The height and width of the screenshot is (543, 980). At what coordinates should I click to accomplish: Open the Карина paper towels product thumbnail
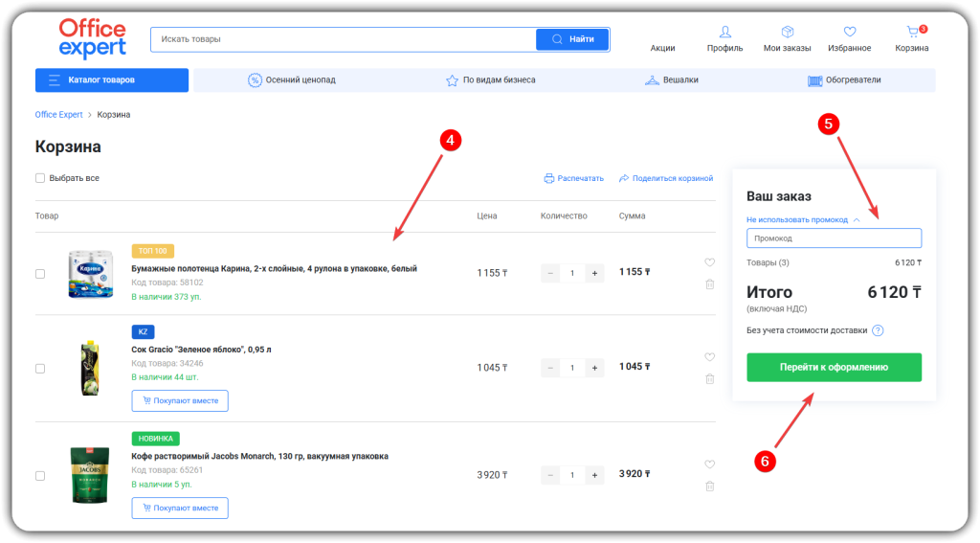91,274
